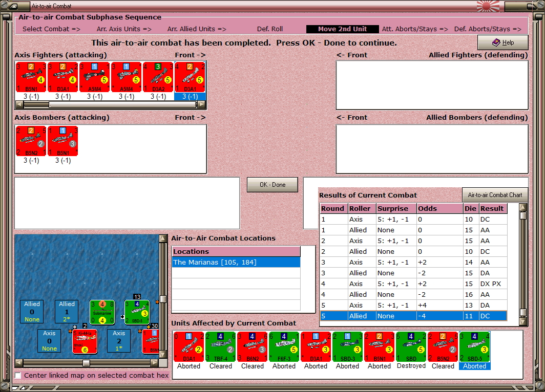Screen dimensions: 545x392
Task: Click the Def. Aborts/Stays => subphase step
Action: [x=488, y=29]
